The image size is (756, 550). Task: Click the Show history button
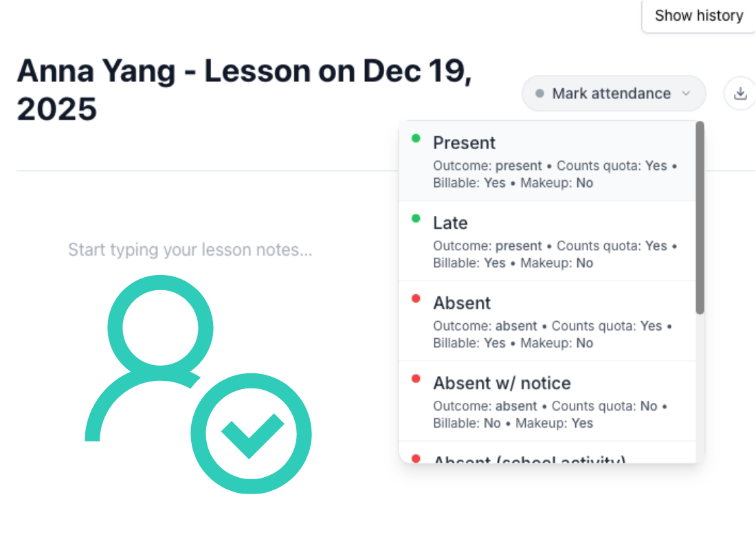[698, 15]
